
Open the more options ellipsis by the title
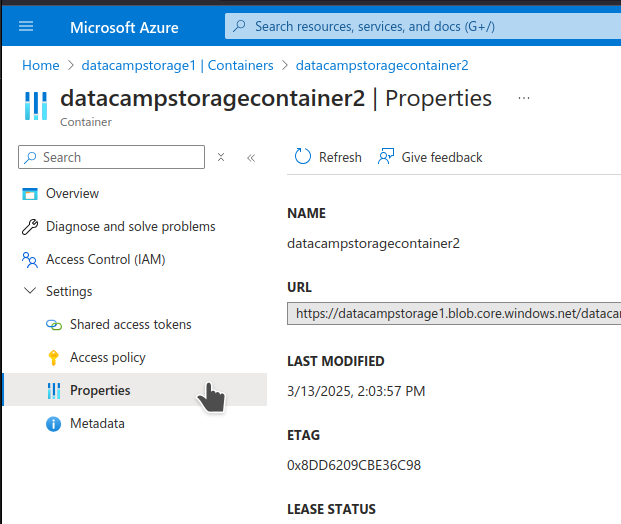pos(524,98)
